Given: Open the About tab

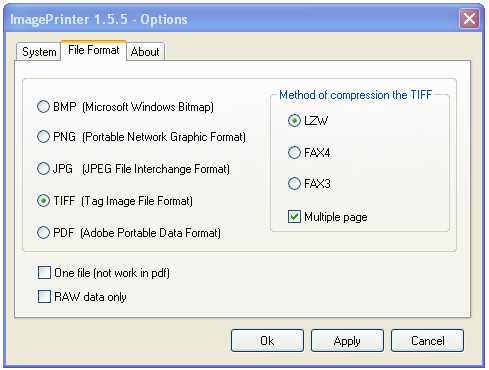Looking at the screenshot, I should tap(145, 52).
